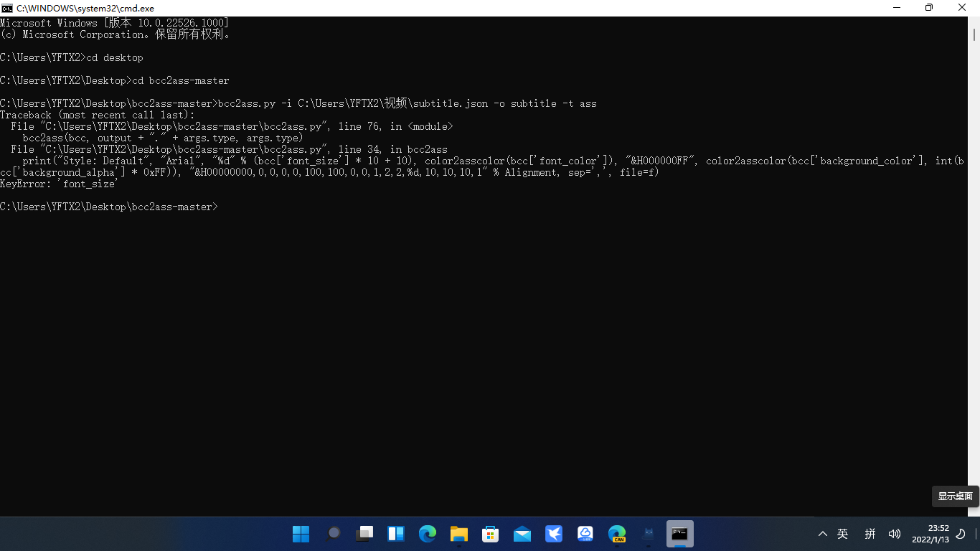The height and width of the screenshot is (551, 980).
Task: Click the "line 76, in <module>" text
Action: tap(396, 126)
